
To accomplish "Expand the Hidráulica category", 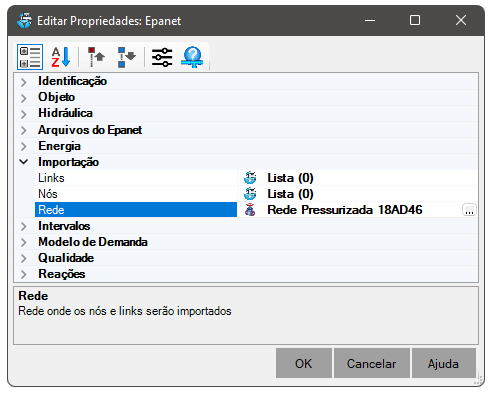I will tap(24, 114).
